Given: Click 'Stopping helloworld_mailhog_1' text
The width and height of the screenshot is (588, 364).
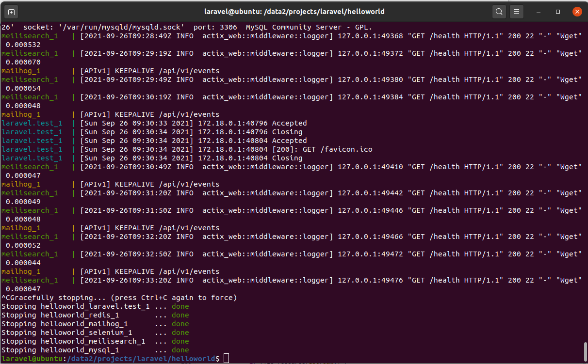Looking at the screenshot, I should point(65,324).
